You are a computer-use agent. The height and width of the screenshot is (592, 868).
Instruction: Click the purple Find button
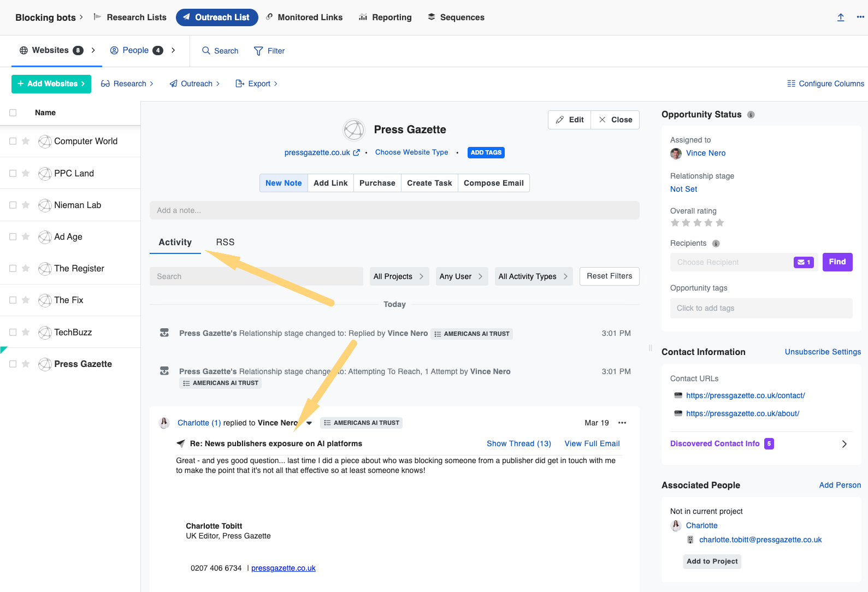tap(837, 262)
